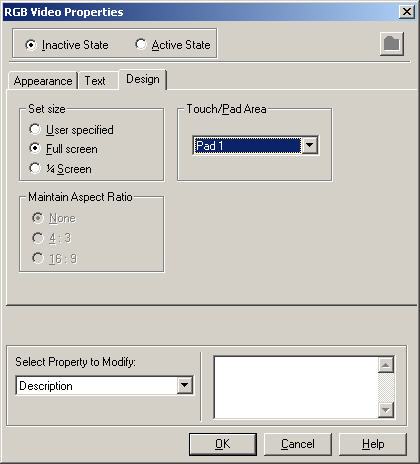This screenshot has height=464, width=420.
Task: Click the folder icon button at top right
Action: (x=392, y=44)
